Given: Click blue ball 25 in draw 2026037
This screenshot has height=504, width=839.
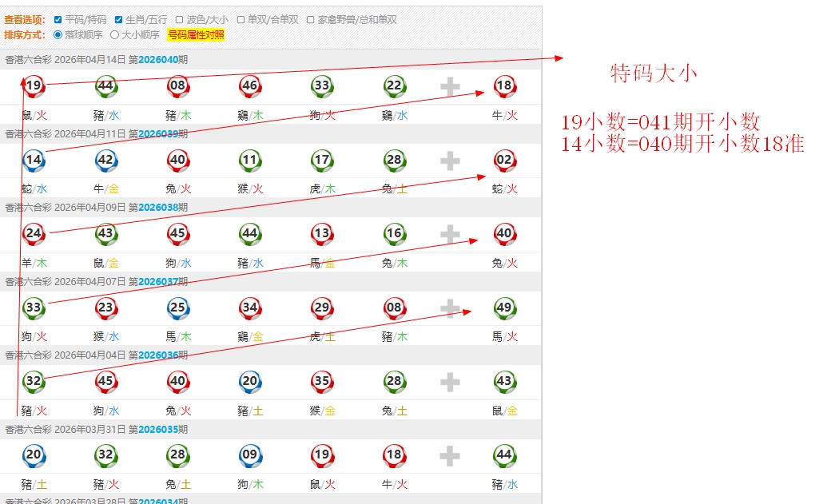Looking at the screenshot, I should (177, 308).
